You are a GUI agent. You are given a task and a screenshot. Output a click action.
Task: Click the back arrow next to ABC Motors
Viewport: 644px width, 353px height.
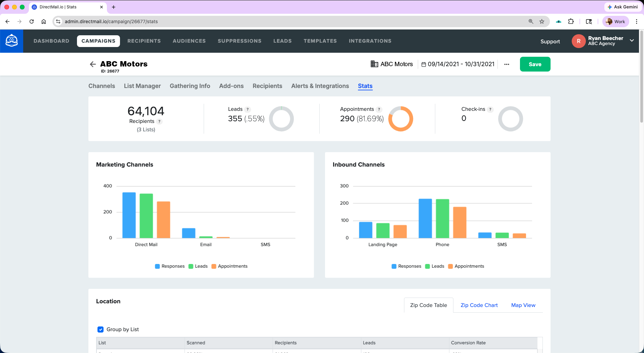tap(92, 64)
